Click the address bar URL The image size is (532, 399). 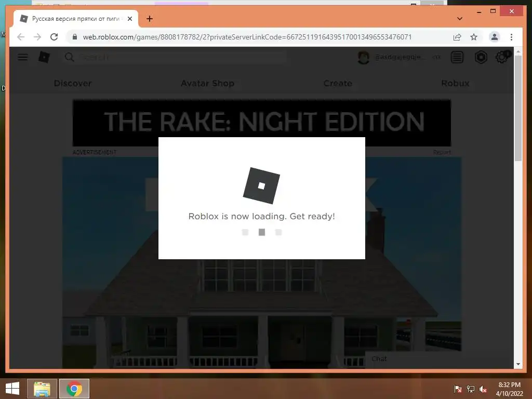pyautogui.click(x=247, y=37)
